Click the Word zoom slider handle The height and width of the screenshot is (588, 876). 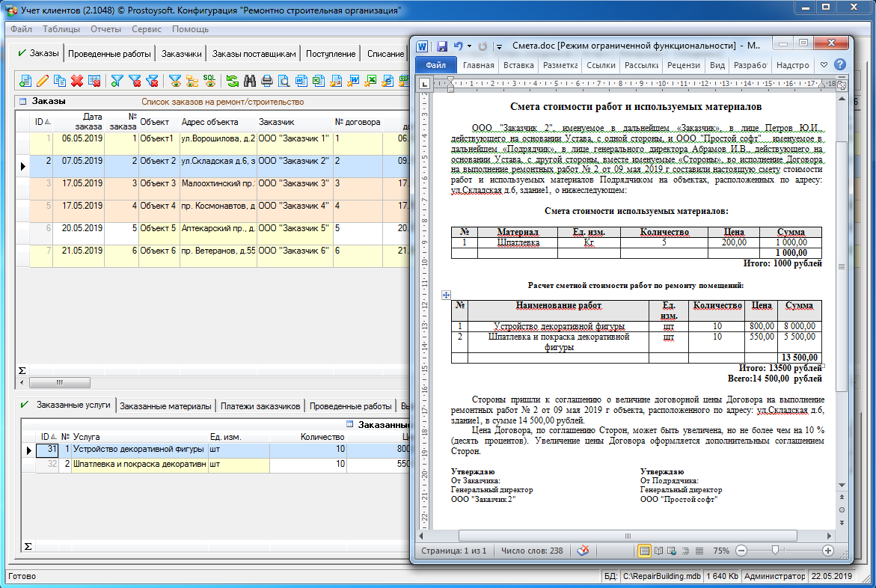(775, 551)
